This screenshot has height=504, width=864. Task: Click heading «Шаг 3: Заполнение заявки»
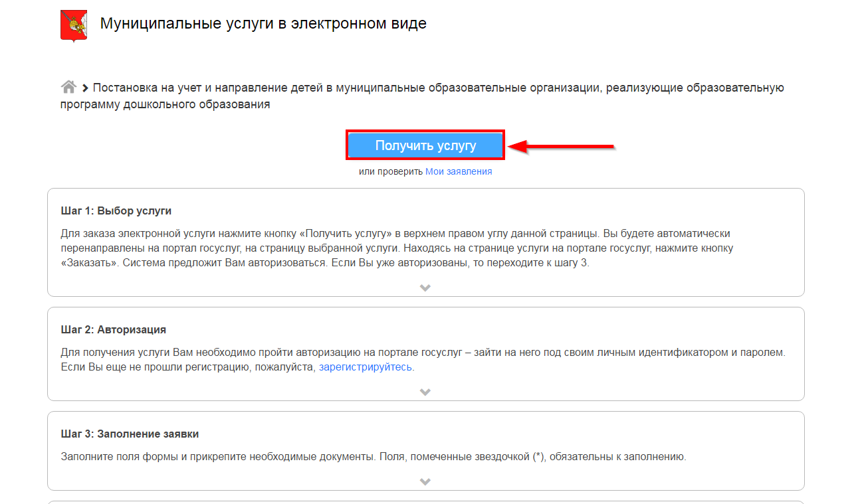130,434
